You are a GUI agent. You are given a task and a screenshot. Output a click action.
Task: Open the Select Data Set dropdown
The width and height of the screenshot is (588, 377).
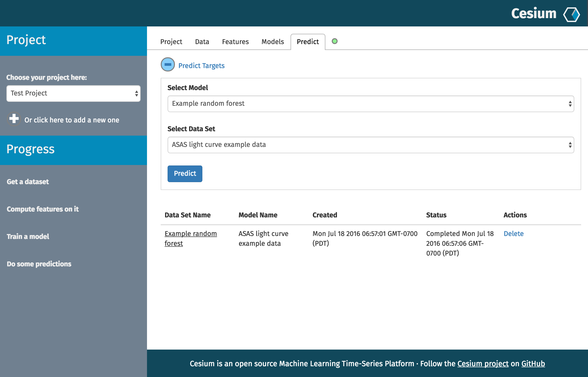pos(370,145)
